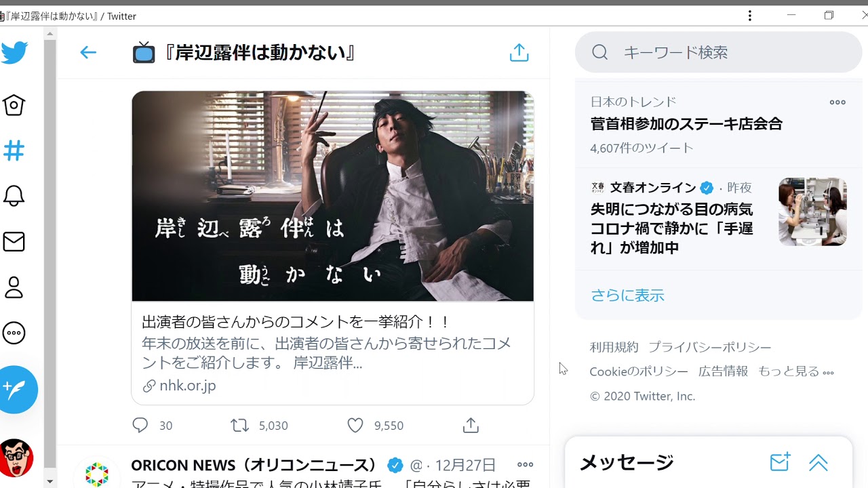Screen dimensions: 868x488
Task: Click the Twitter bird logo
Action: [x=14, y=53]
